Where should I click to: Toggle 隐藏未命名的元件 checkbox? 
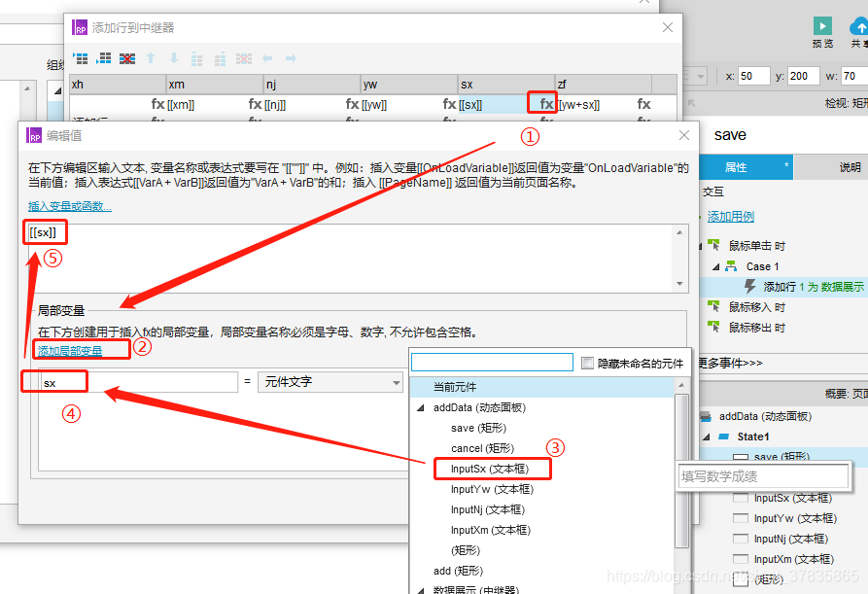click(587, 364)
